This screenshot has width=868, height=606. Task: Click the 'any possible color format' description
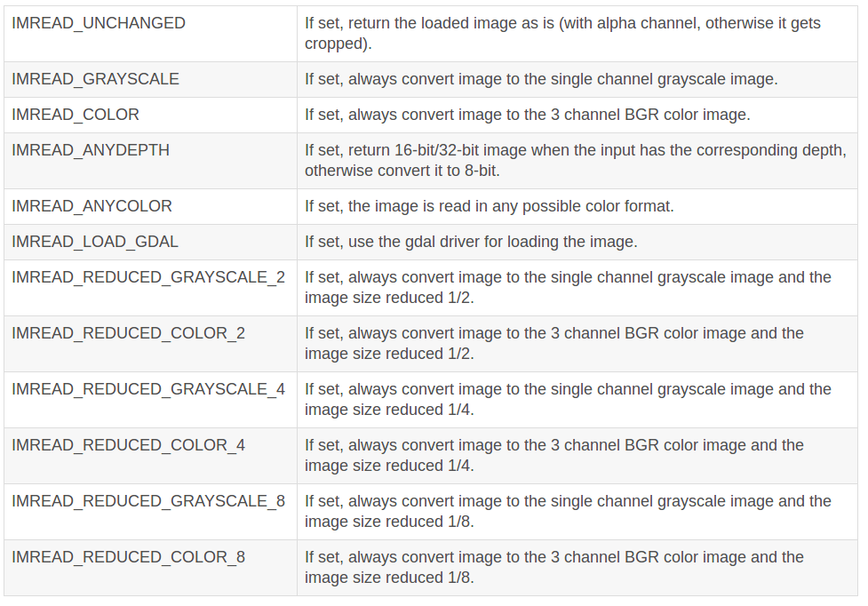490,206
